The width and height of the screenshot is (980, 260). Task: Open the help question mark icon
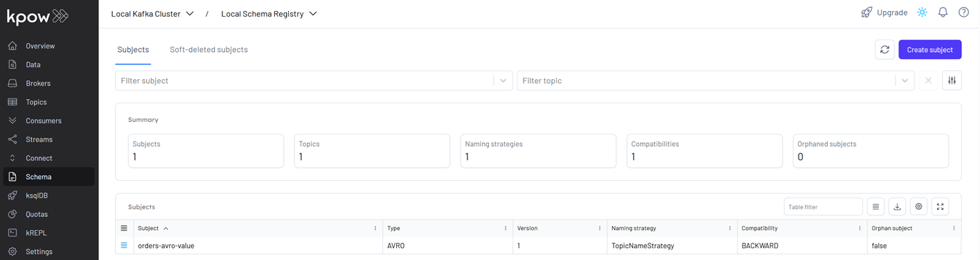click(x=963, y=12)
